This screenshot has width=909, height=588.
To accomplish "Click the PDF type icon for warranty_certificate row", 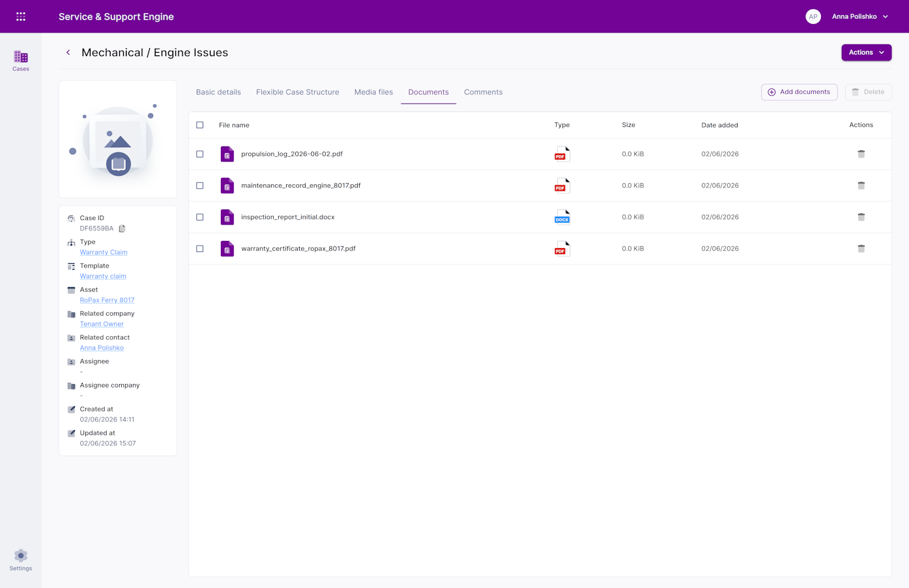I will pyautogui.click(x=562, y=249).
